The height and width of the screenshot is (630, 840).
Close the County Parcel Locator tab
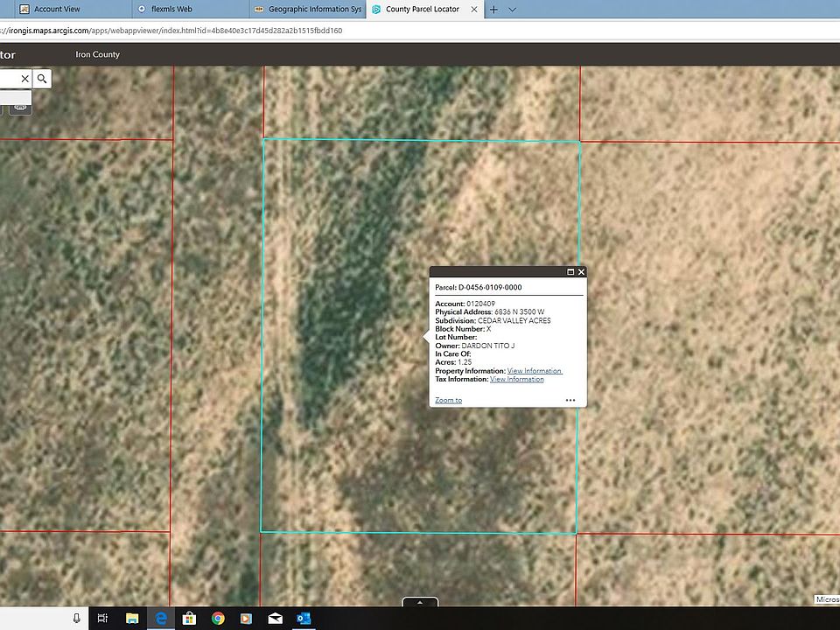pyautogui.click(x=474, y=9)
